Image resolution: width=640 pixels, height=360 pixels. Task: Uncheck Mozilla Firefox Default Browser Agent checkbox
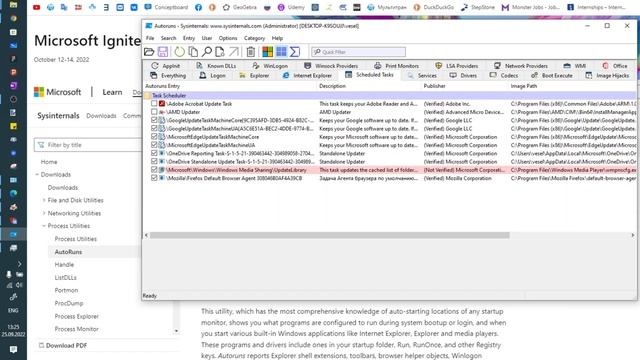[154, 178]
